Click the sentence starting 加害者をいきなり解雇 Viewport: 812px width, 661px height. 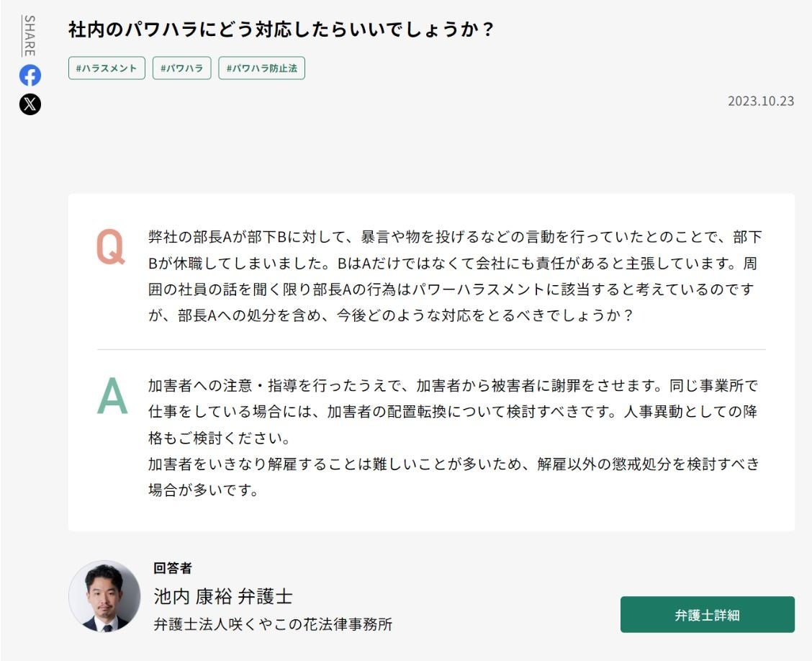pyautogui.click(x=454, y=464)
